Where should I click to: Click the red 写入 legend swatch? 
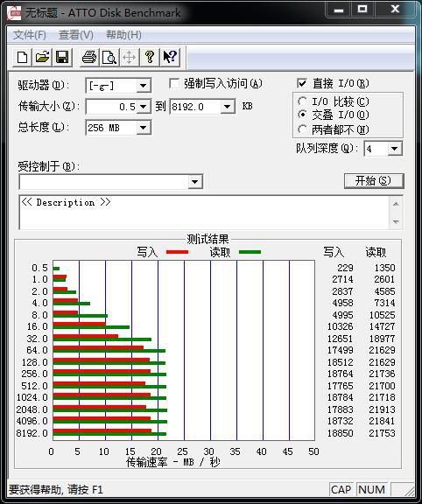coord(177,252)
